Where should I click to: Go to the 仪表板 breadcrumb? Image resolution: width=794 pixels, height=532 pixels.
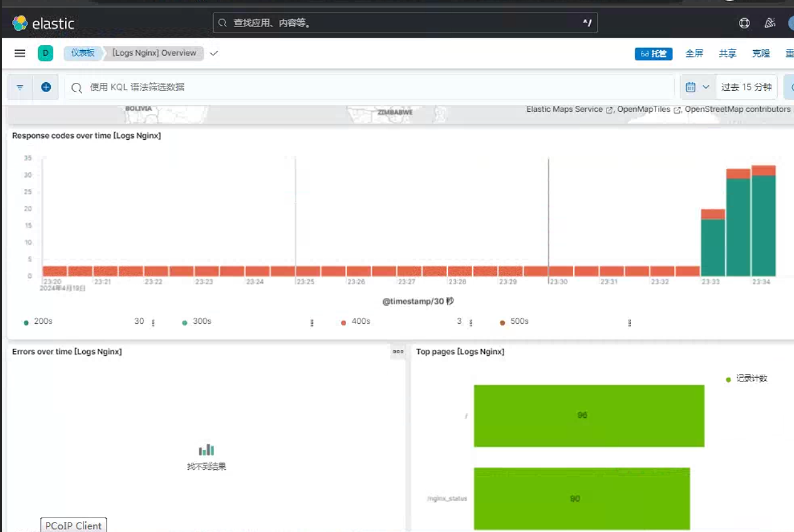83,53
